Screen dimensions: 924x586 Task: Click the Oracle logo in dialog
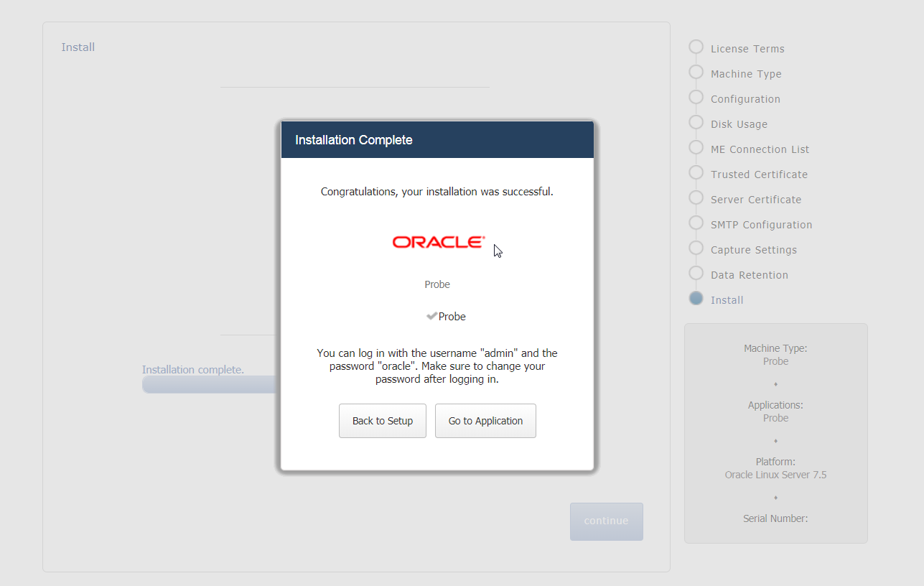coord(439,242)
